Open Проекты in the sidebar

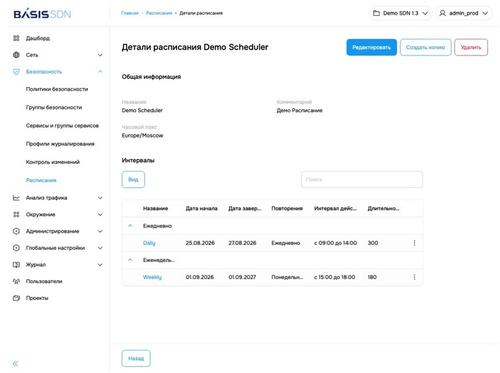pyautogui.click(x=37, y=298)
